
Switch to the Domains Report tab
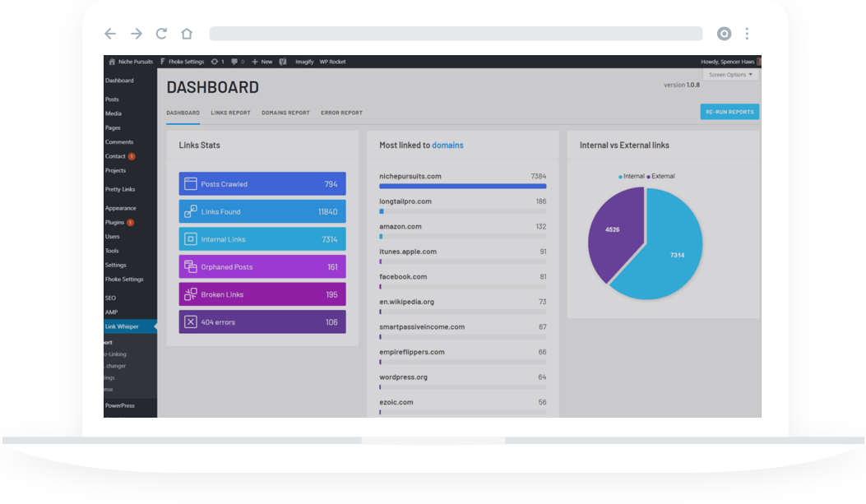click(285, 113)
